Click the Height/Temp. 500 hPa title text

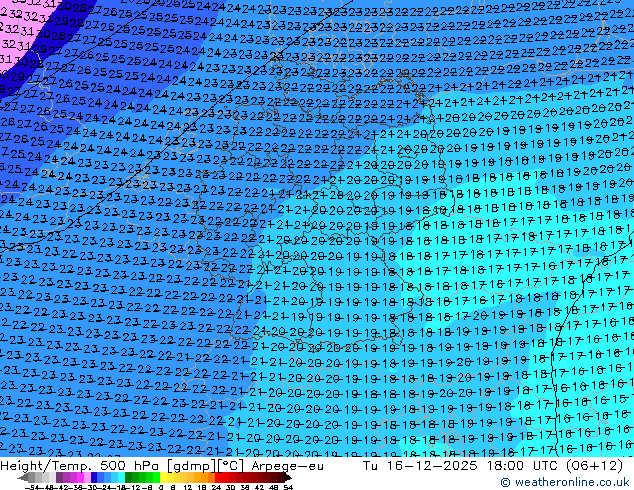[82, 466]
